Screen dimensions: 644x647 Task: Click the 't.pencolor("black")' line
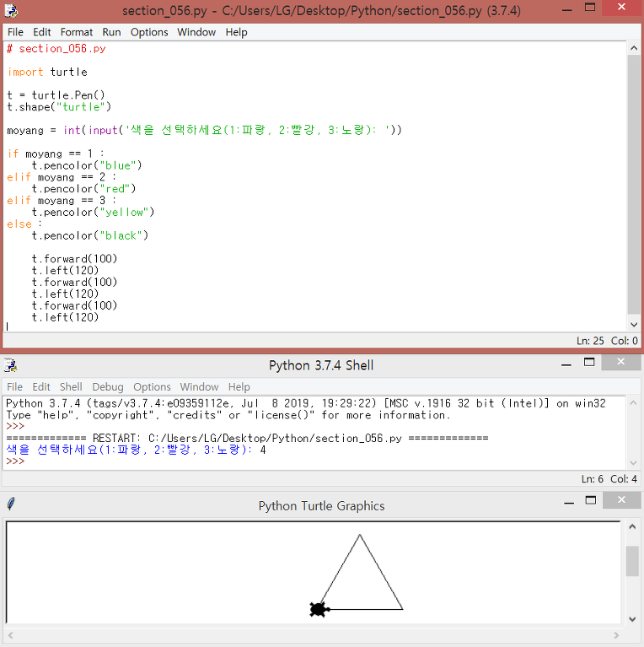90,235
